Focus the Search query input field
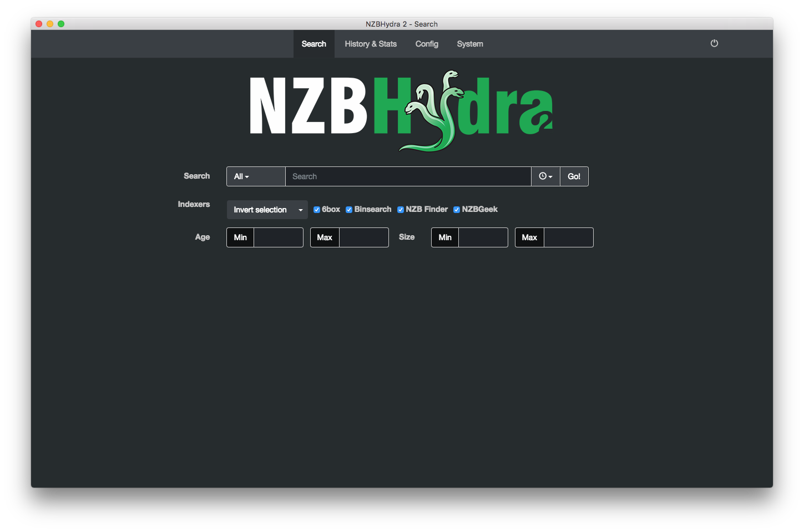 pos(408,176)
